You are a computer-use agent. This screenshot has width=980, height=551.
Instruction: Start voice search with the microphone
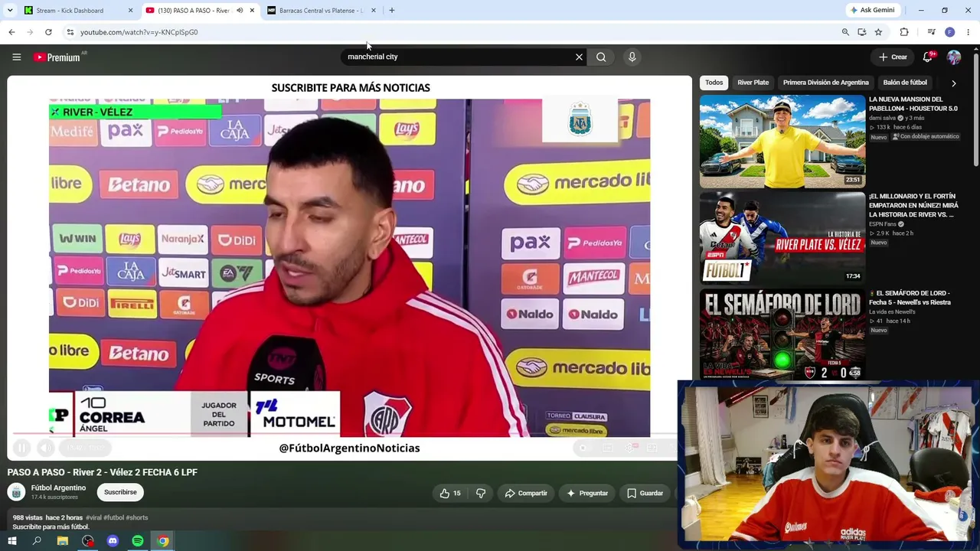point(632,57)
